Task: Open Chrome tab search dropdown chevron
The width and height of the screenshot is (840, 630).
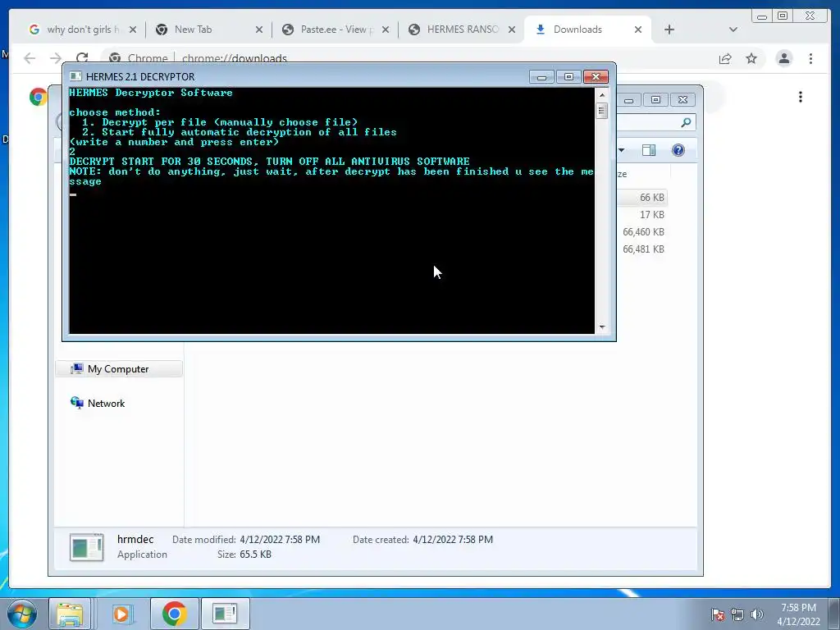Action: coord(733,30)
